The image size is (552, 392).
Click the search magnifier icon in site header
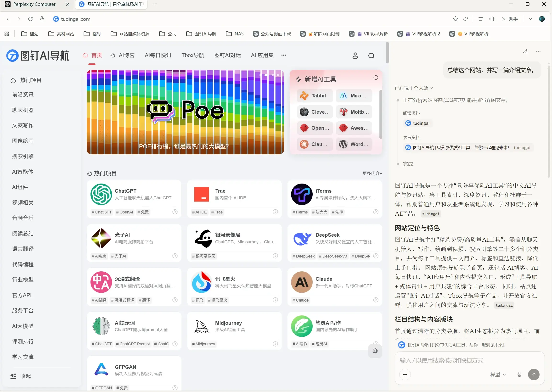pyautogui.click(x=371, y=56)
